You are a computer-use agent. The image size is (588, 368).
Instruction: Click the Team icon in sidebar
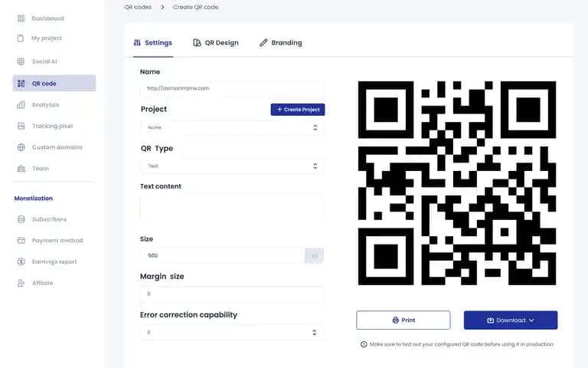21,168
